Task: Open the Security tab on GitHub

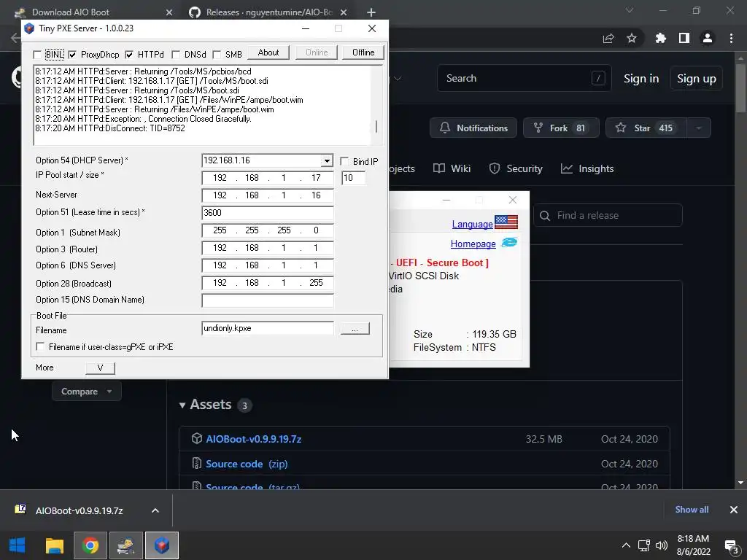Action: 516,168
